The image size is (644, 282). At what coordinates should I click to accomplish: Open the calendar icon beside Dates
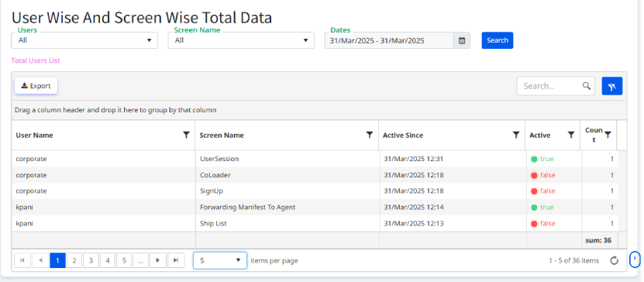(462, 40)
